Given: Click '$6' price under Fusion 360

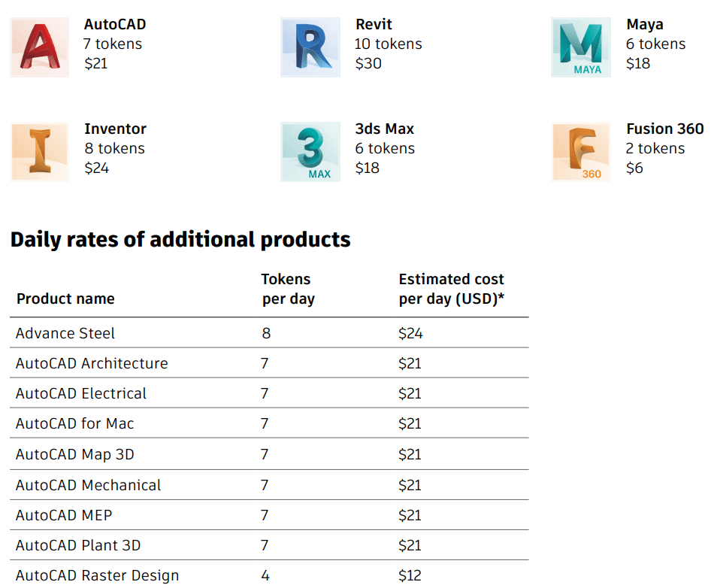Looking at the screenshot, I should coord(634,168).
